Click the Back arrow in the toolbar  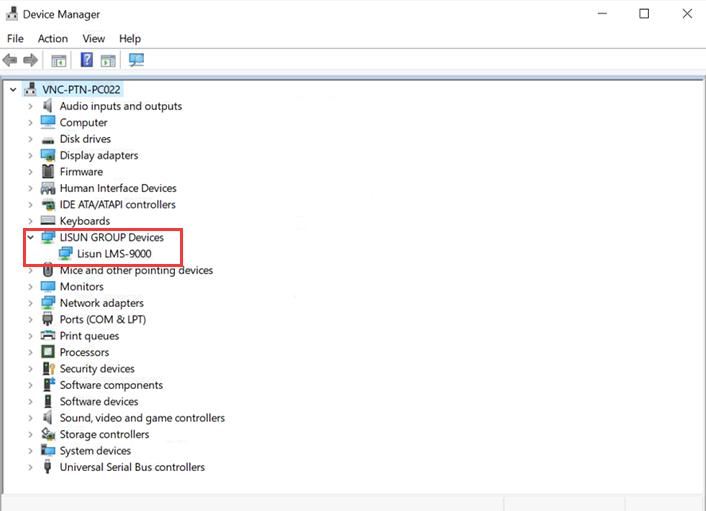coord(11,60)
